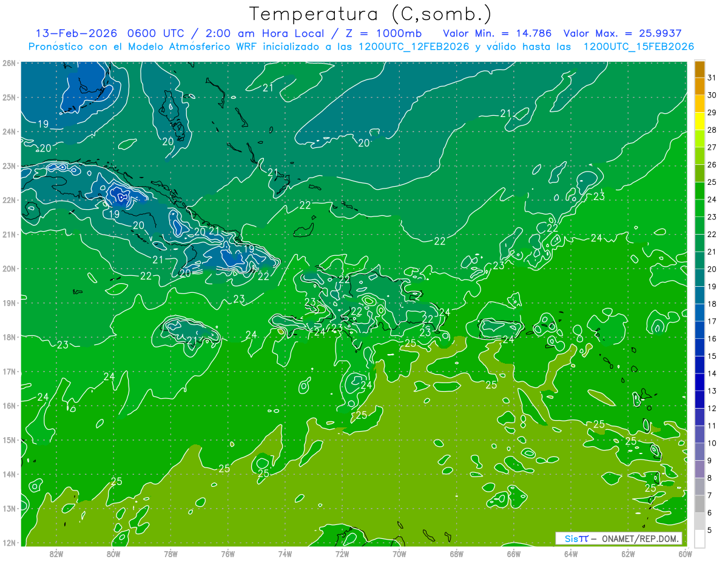Pick the light gray swatch between 5 and 6
728x562 pixels.
coord(699,521)
